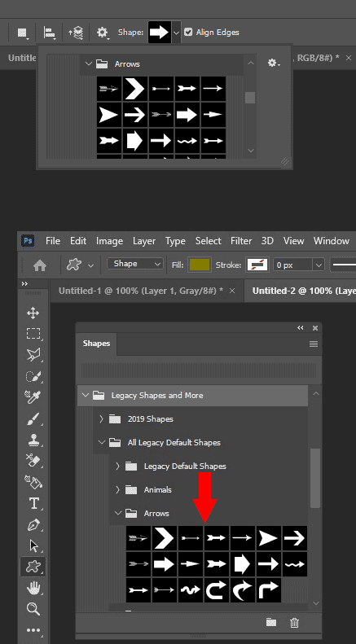The image size is (356, 644).
Task: Close the Untitled-1 document tab
Action: tap(232, 291)
